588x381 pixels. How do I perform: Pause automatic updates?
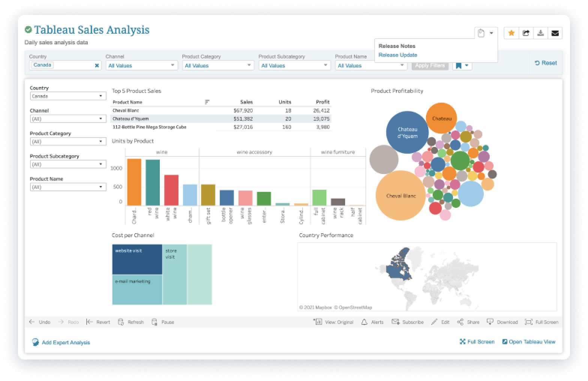(x=163, y=322)
